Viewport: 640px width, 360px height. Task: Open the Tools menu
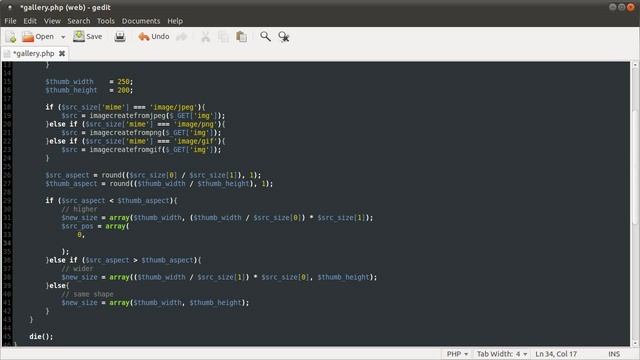click(106, 21)
